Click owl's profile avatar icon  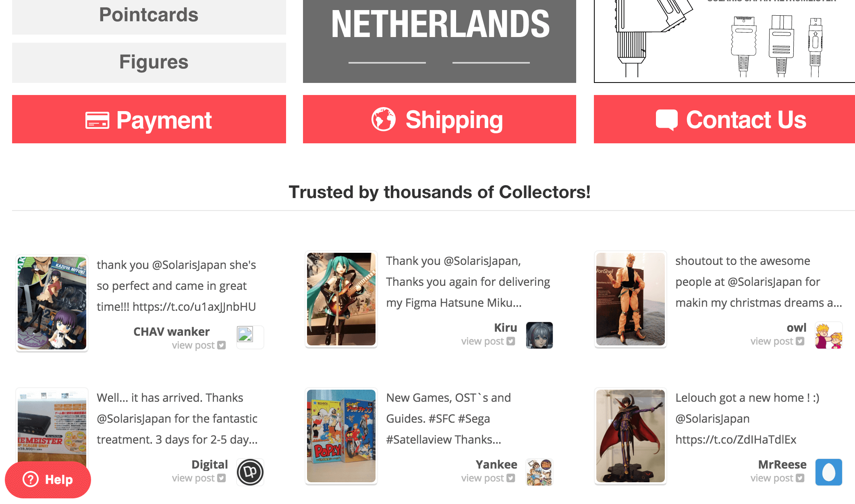pyautogui.click(x=829, y=335)
